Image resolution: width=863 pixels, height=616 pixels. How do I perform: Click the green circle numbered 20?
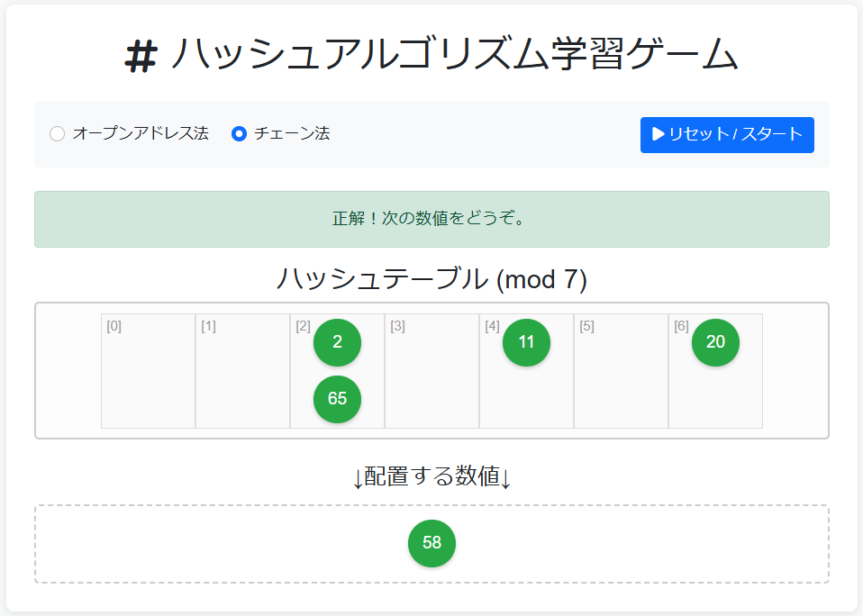pyautogui.click(x=715, y=342)
